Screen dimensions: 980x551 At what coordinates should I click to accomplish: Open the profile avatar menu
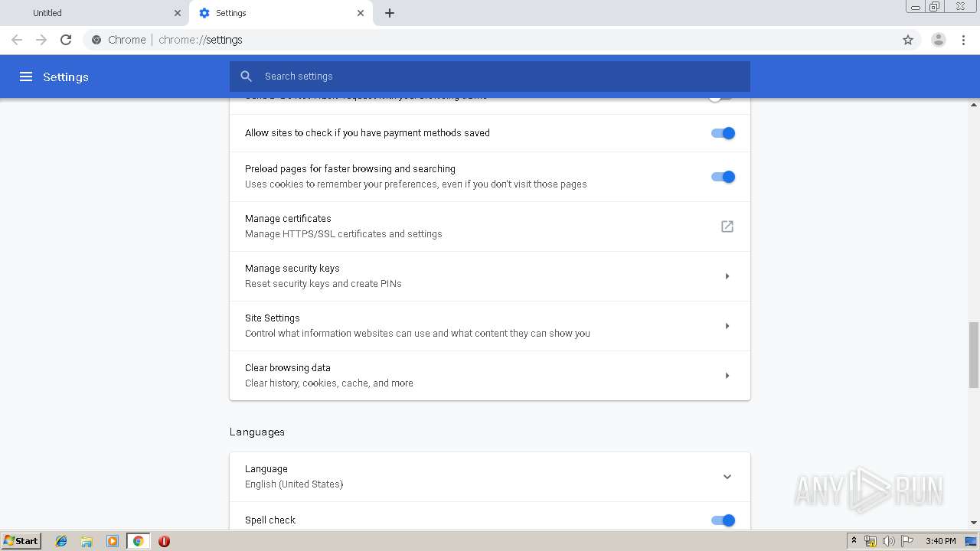click(x=939, y=40)
